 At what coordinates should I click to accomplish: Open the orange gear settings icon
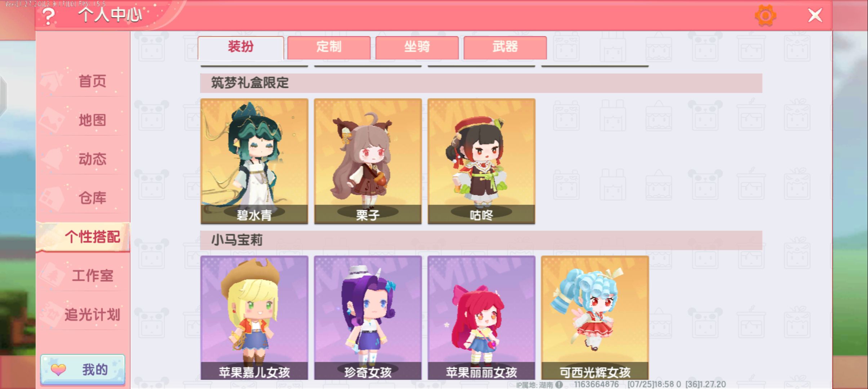click(x=765, y=15)
